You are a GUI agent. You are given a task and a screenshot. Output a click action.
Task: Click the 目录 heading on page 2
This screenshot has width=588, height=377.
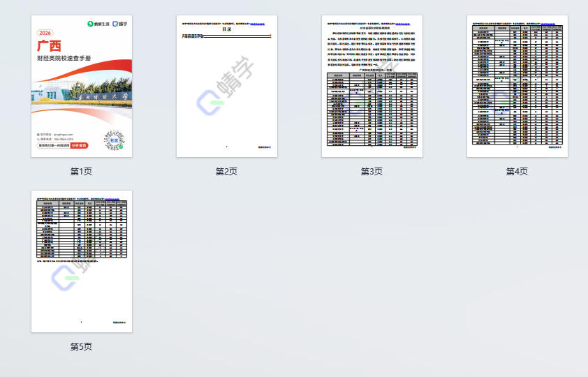tap(227, 29)
